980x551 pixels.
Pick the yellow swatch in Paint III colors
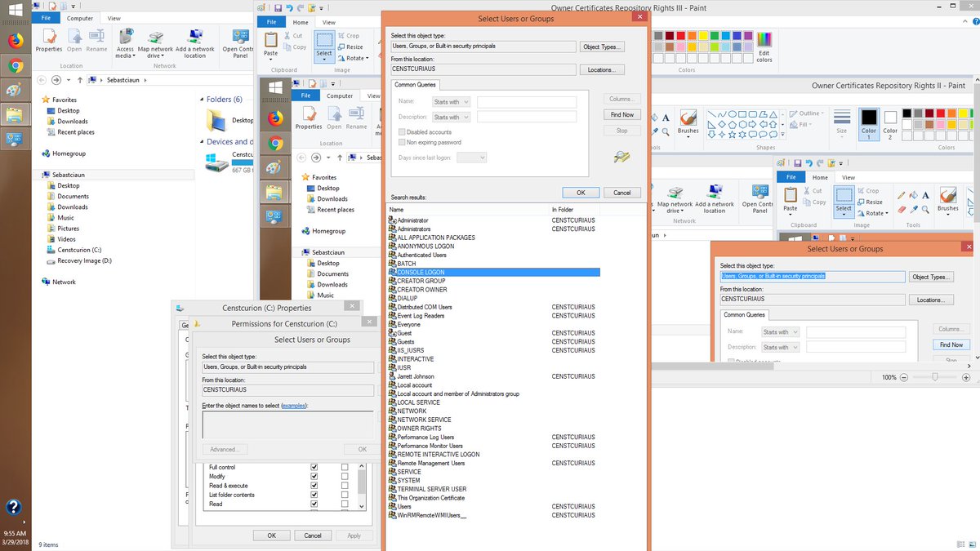[x=702, y=36]
